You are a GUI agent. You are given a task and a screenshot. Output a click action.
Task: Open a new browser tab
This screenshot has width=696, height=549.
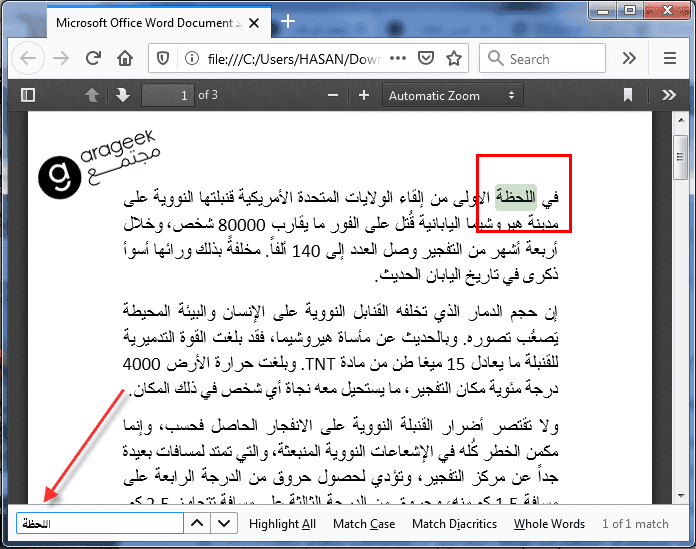tap(288, 21)
